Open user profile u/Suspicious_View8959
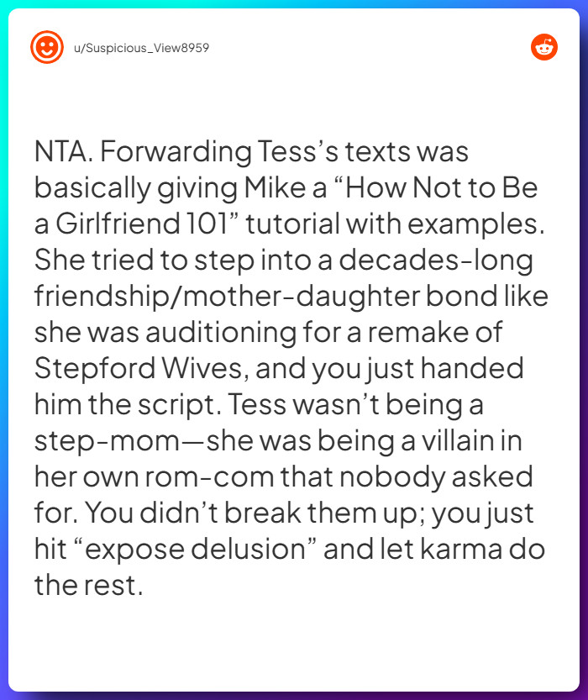 click(141, 48)
